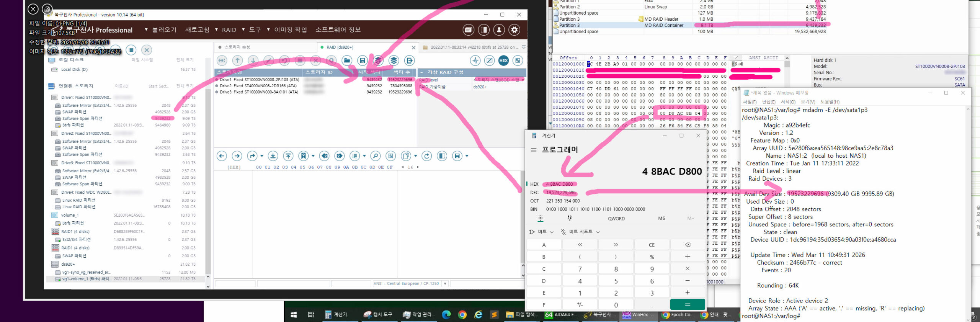The width and height of the screenshot is (980, 322).
Task: Select the OCT base in calculator
Action: click(x=534, y=201)
